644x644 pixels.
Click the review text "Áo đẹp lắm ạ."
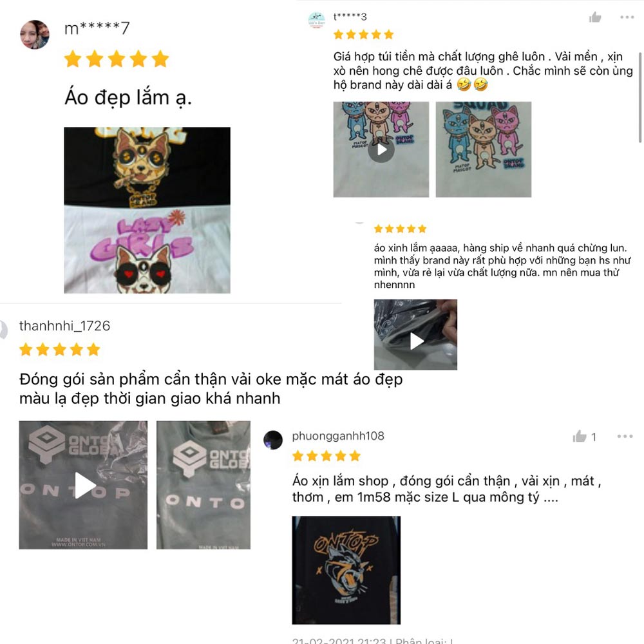tap(128, 98)
